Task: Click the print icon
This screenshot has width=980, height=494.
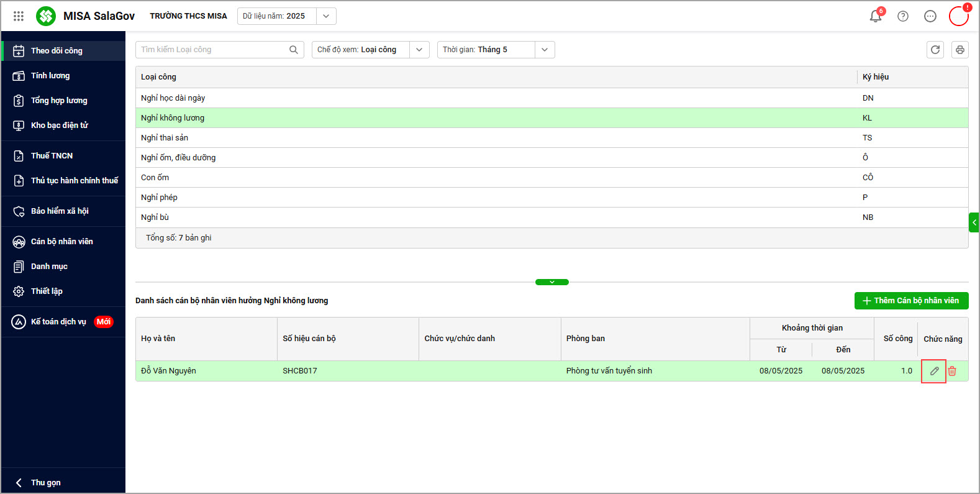Action: pos(960,50)
